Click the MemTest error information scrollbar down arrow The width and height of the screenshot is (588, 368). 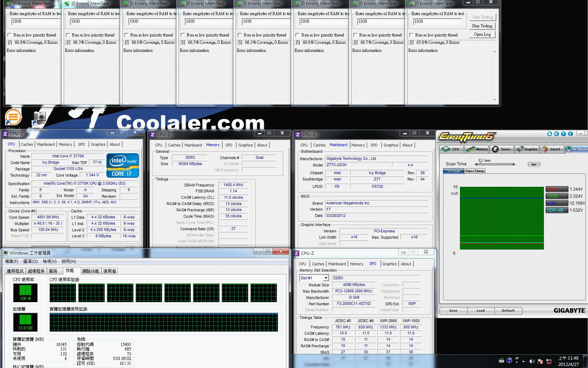pos(495,100)
